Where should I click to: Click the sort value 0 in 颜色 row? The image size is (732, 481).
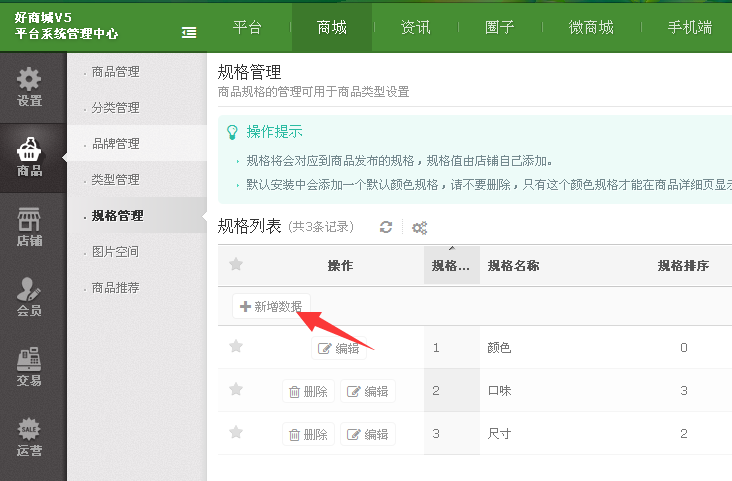tap(684, 347)
